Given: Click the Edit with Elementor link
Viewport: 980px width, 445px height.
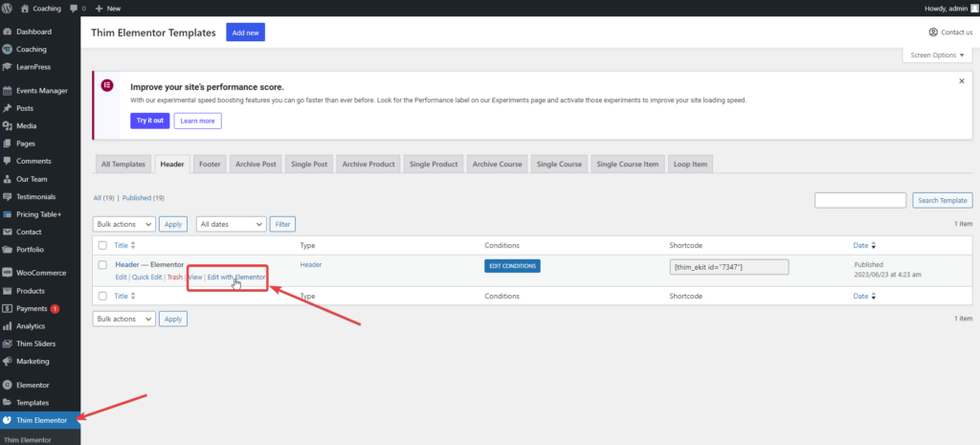Looking at the screenshot, I should [237, 277].
